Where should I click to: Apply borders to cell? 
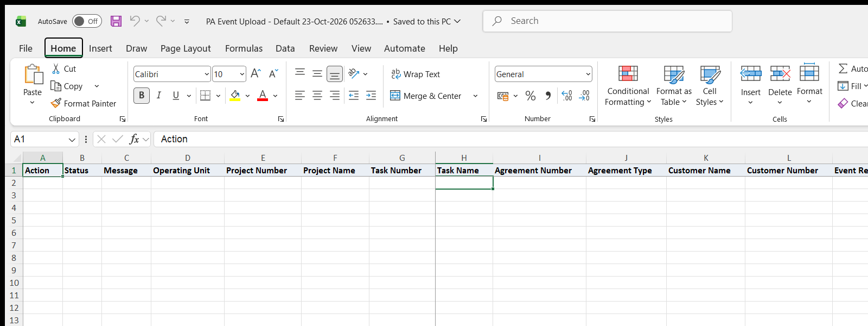[205, 96]
